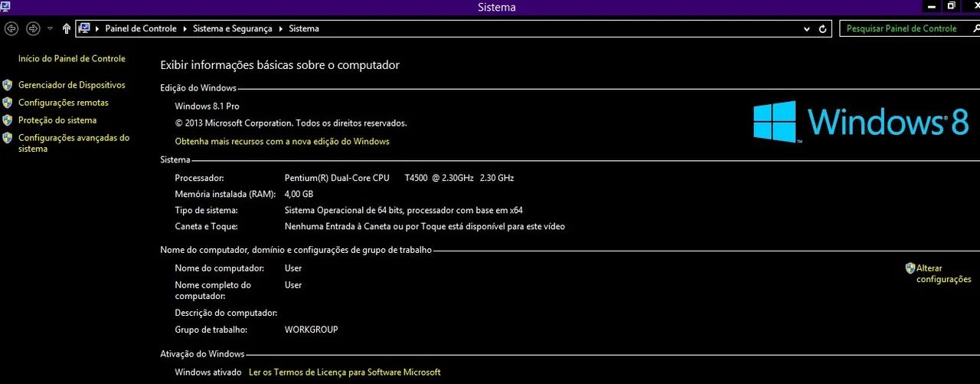Open Início do Painel de Controle
Screen dimensions: 980x384
(x=72, y=58)
